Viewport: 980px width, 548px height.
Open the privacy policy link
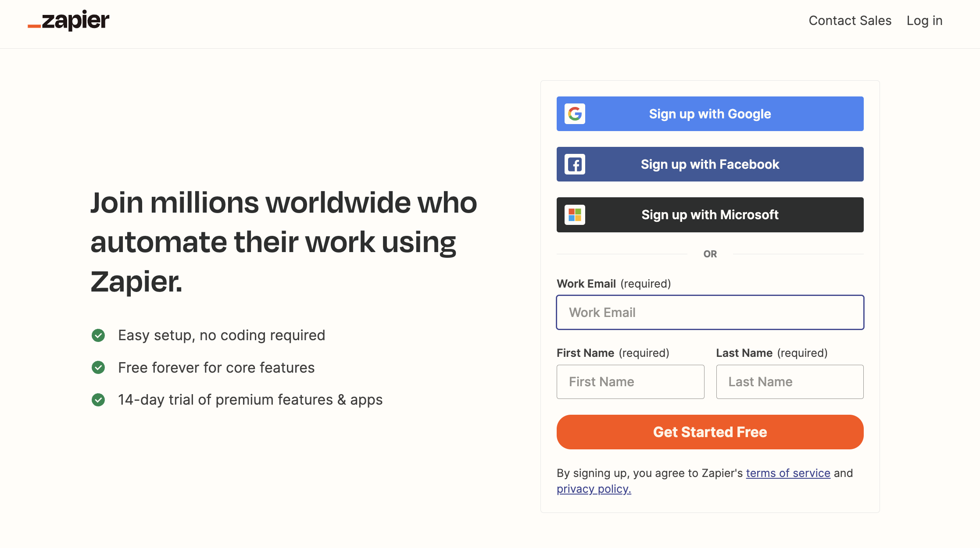click(594, 489)
